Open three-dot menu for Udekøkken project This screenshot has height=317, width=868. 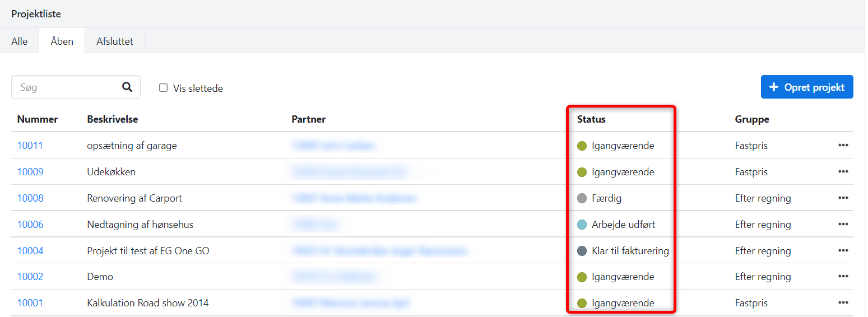tap(843, 172)
